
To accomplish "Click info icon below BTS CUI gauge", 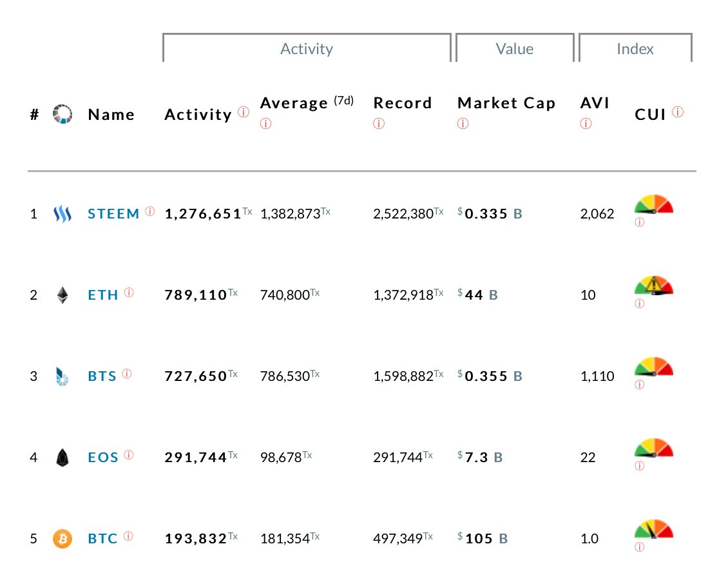I will pos(640,385).
